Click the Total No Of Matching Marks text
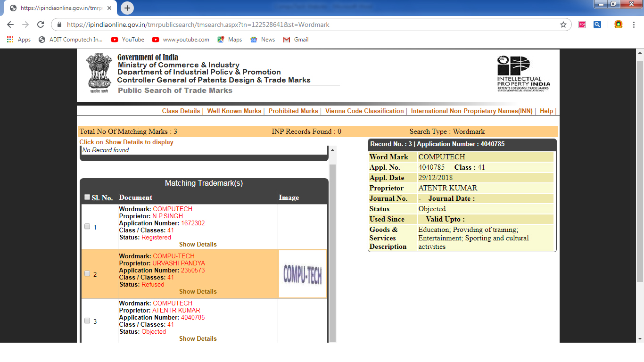This screenshot has height=362, width=644. click(128, 132)
